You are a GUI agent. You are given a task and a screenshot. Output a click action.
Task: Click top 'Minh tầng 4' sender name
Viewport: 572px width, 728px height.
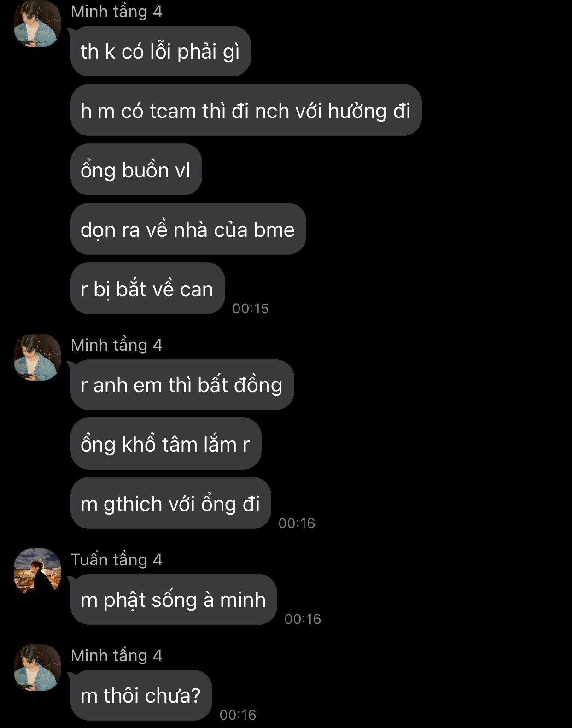tap(117, 12)
